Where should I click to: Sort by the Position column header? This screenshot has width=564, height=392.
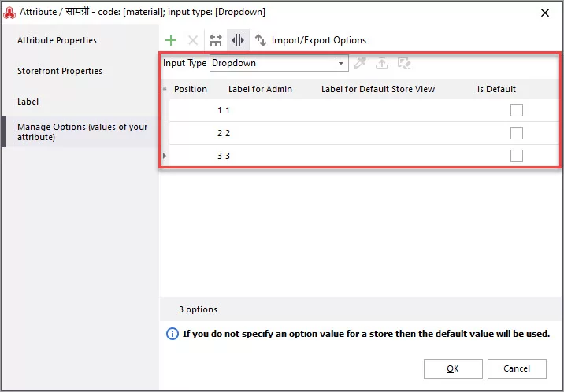click(x=191, y=89)
